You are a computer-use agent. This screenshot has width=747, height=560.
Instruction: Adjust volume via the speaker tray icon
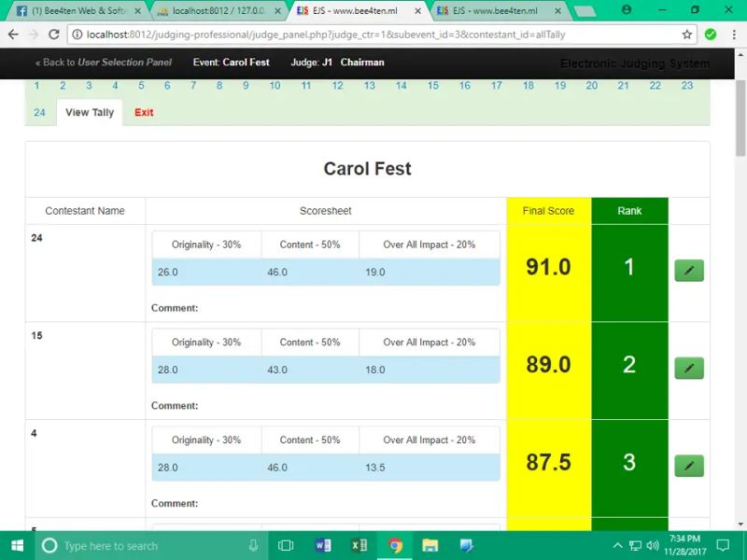pos(653,543)
